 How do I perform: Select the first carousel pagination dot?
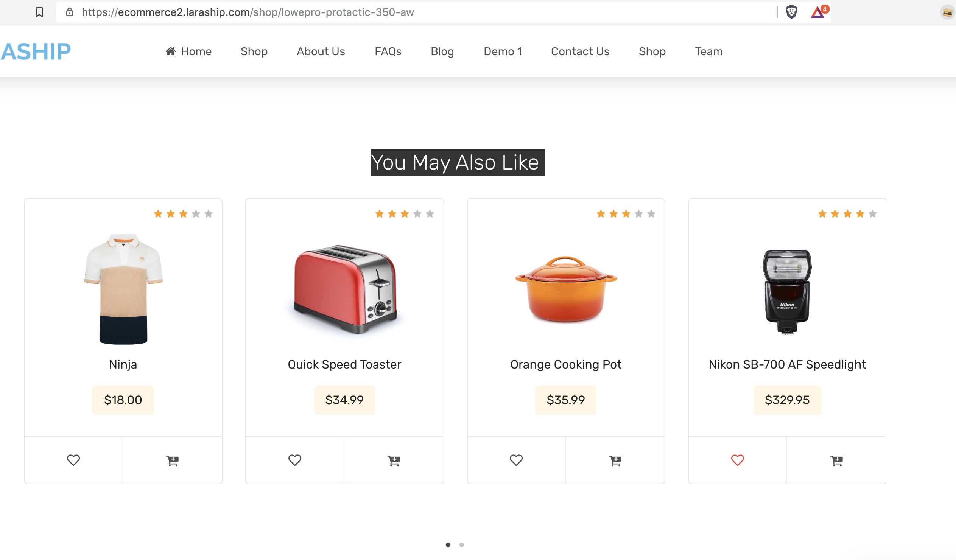tap(448, 545)
